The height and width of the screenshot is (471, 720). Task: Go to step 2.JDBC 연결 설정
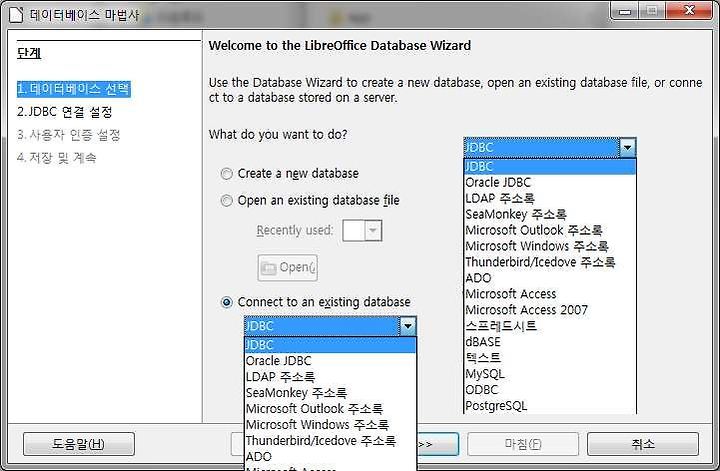tap(65, 112)
